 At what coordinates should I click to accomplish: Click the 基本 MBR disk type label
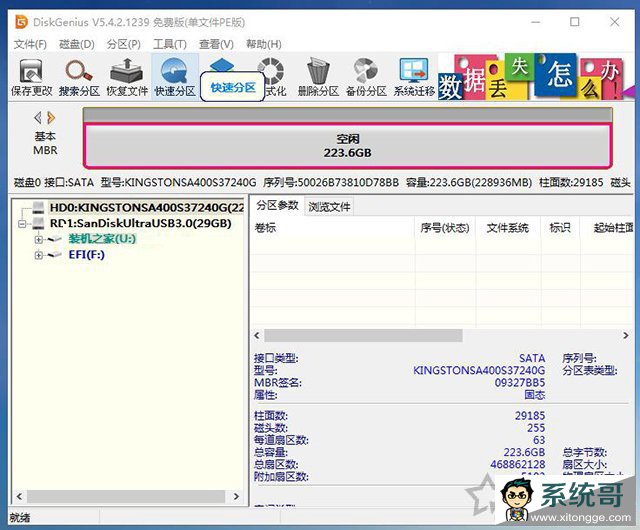[x=45, y=143]
